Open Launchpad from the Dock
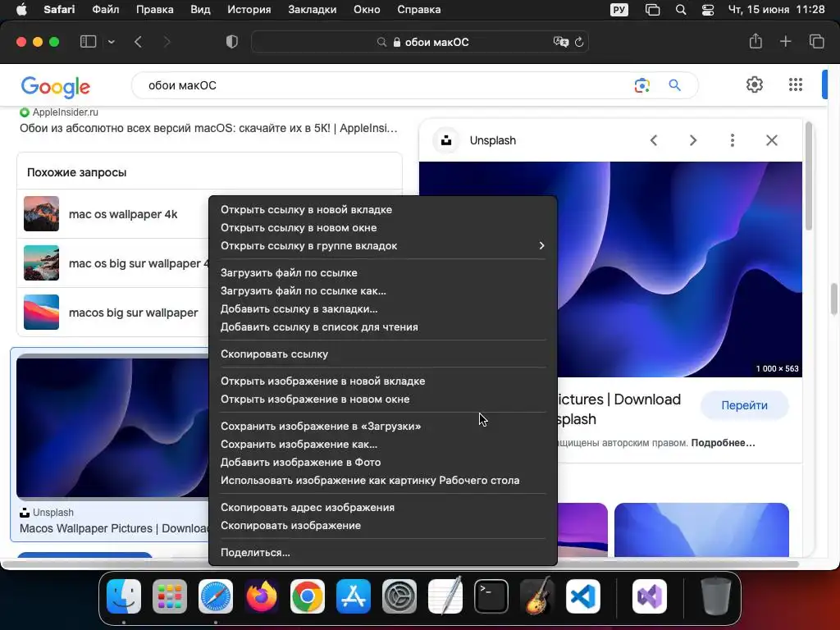This screenshot has height=630, width=840. pos(170,596)
